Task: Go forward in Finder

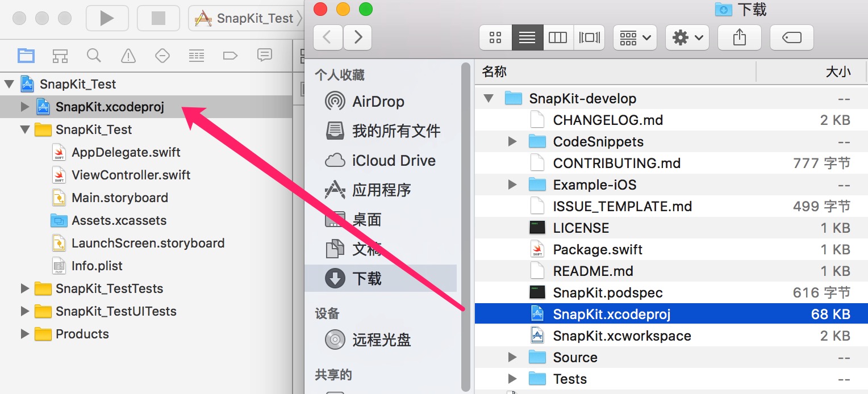Action: [358, 37]
